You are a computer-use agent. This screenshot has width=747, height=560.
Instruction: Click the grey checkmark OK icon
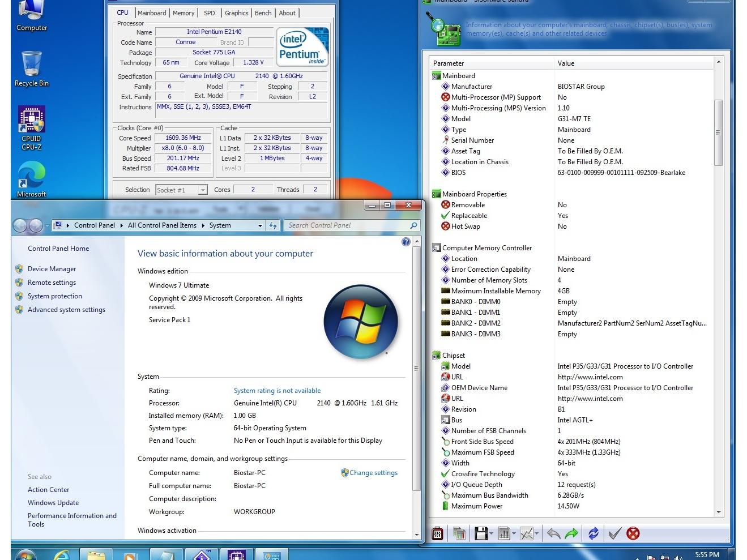point(614,533)
